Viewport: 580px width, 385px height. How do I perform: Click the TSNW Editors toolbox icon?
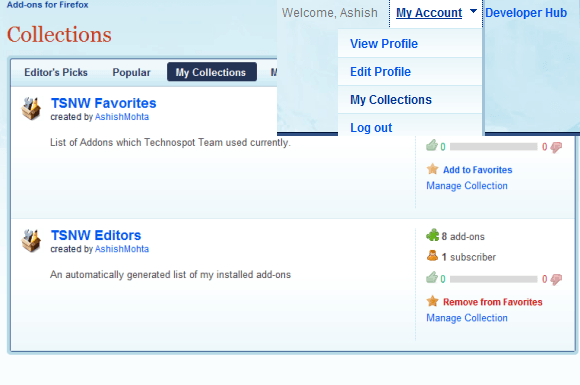click(x=31, y=240)
